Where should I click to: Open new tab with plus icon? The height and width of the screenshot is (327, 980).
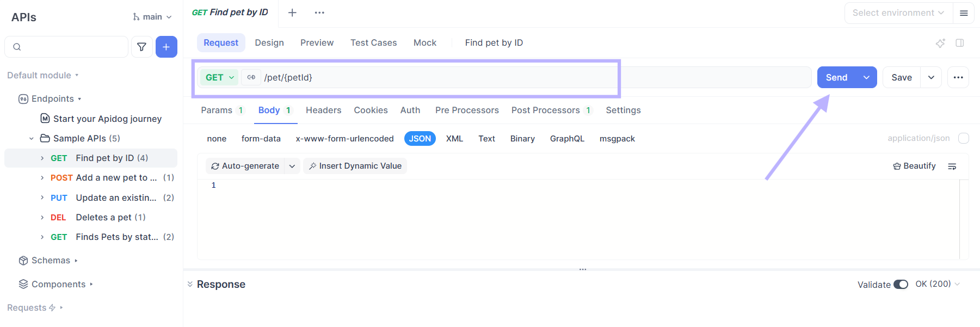292,13
